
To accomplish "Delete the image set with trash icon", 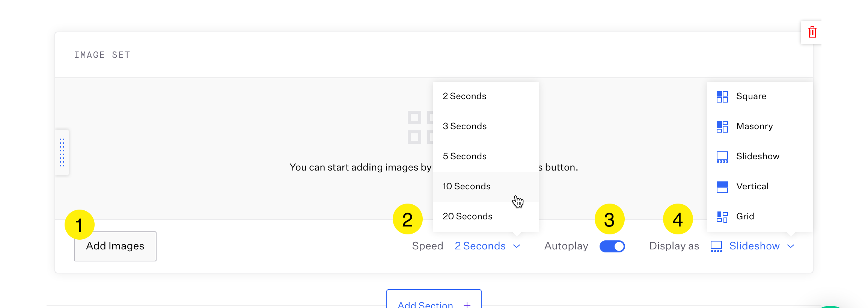I will click(x=812, y=32).
